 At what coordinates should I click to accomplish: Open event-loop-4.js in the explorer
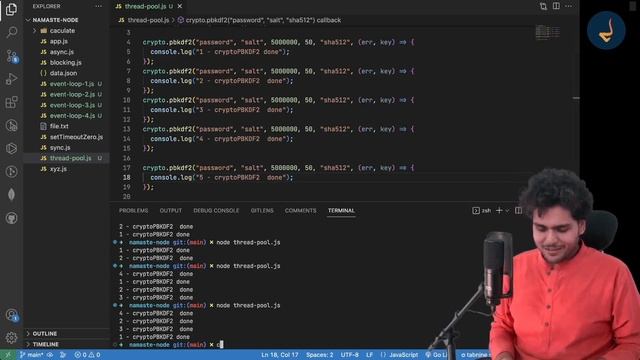72,116
